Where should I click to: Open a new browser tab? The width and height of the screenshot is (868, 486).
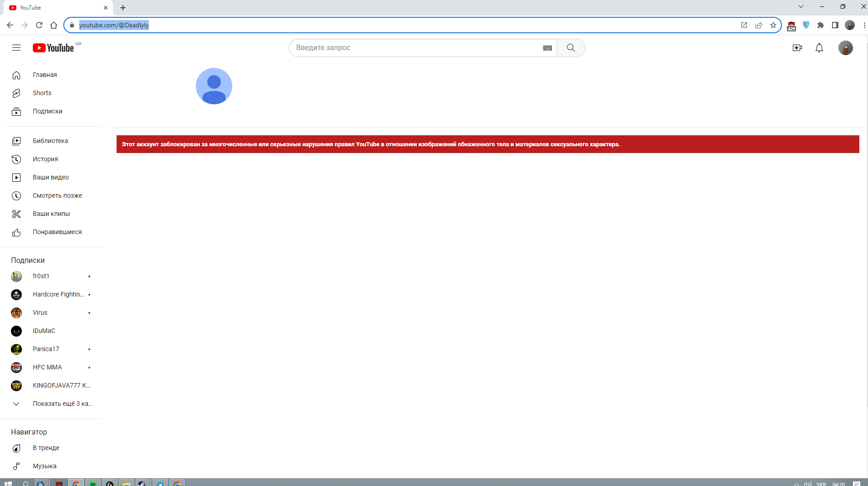pos(123,8)
